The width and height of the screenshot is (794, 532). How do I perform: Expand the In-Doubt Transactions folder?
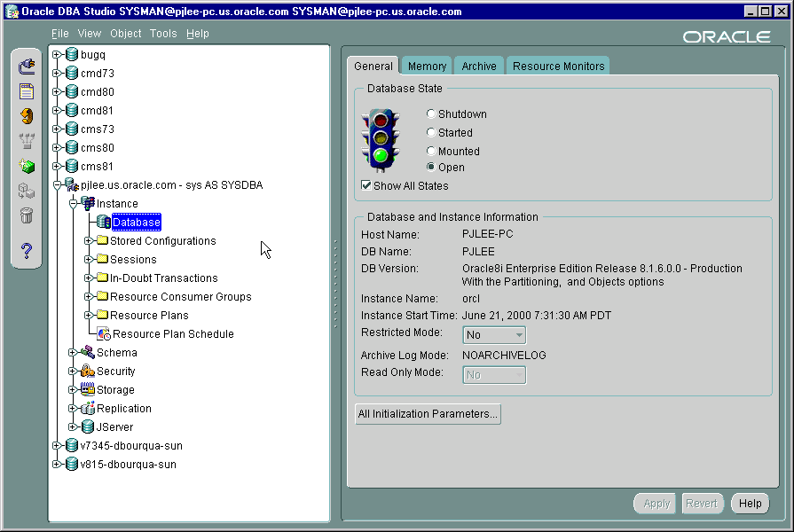click(88, 278)
